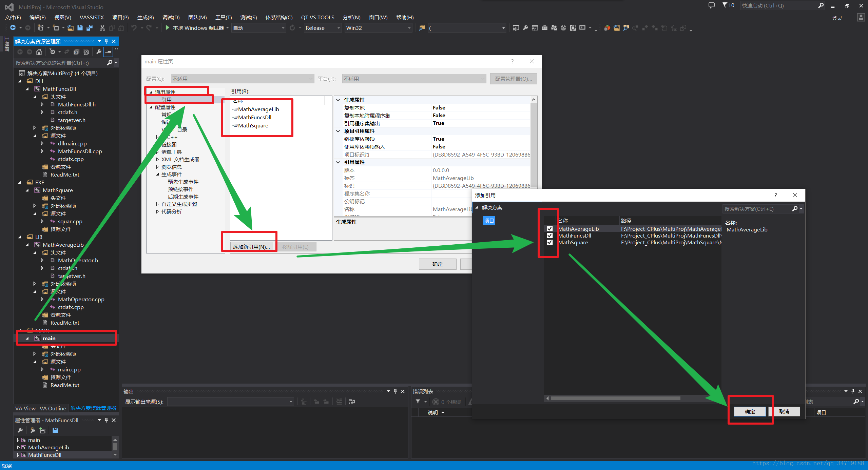Open the VASSISTX menu
This screenshot has width=868, height=470.
coord(92,18)
